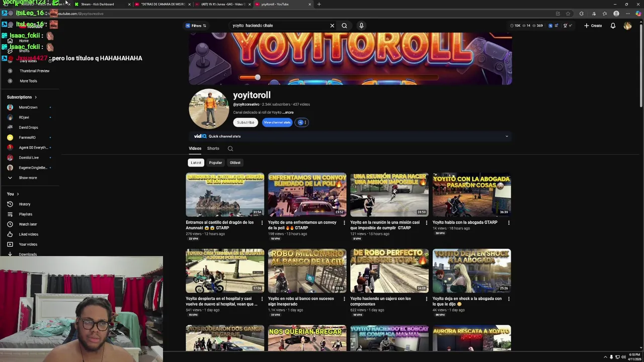
Task: Search within channel using the magnifier icon
Action: [230, 148]
